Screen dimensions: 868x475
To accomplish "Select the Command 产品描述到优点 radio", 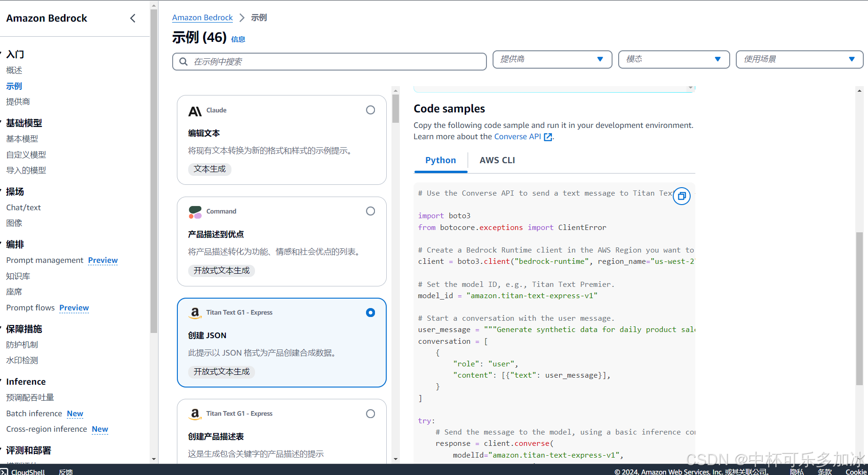I will point(370,211).
